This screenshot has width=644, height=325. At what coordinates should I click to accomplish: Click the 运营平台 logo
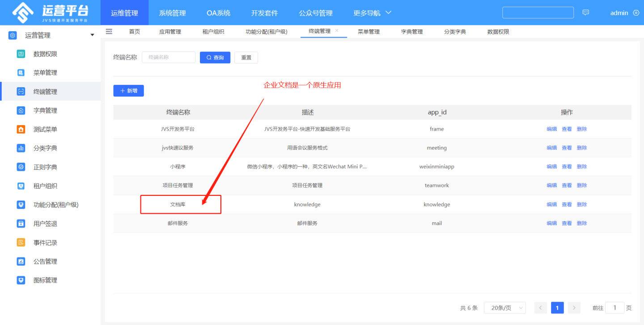click(50, 13)
